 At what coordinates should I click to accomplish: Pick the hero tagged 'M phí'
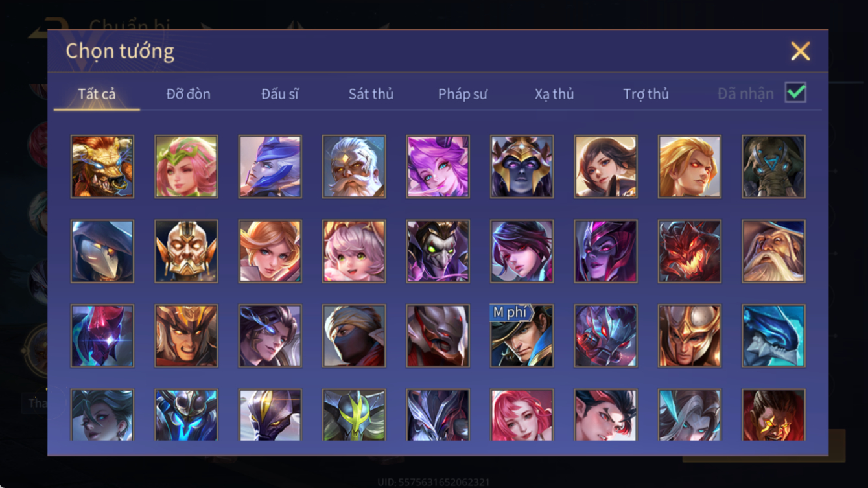pos(522,336)
